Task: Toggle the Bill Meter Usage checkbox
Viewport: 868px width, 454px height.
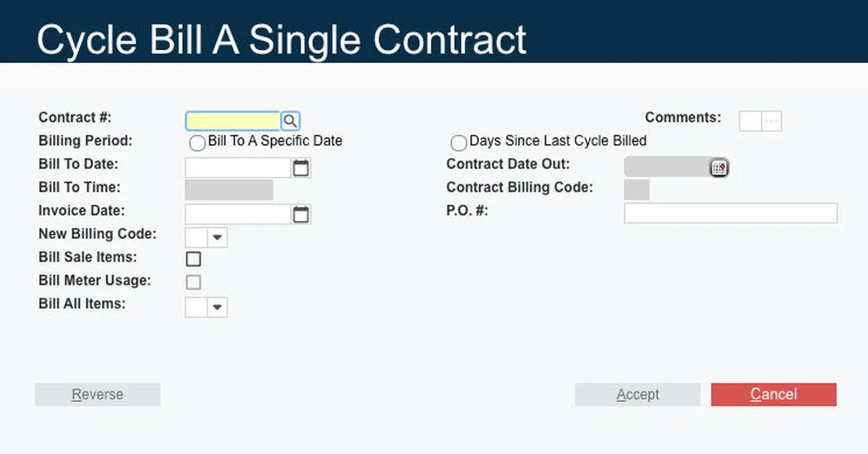Action: point(193,282)
